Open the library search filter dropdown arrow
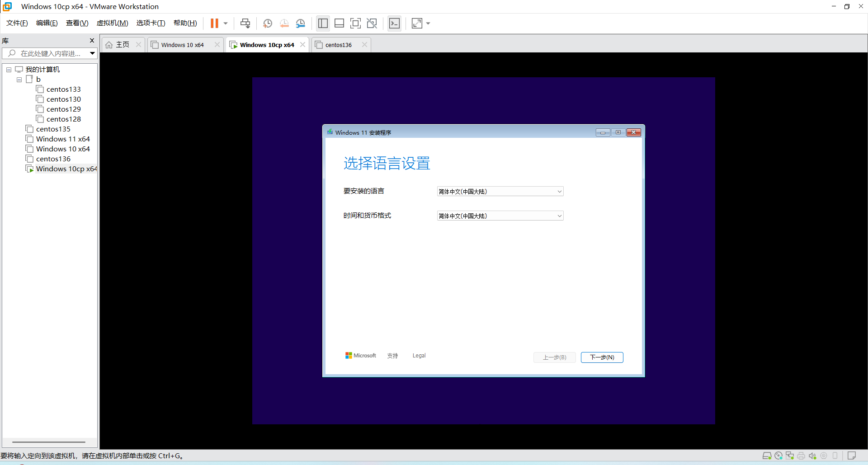This screenshot has width=868, height=465. [x=92, y=53]
